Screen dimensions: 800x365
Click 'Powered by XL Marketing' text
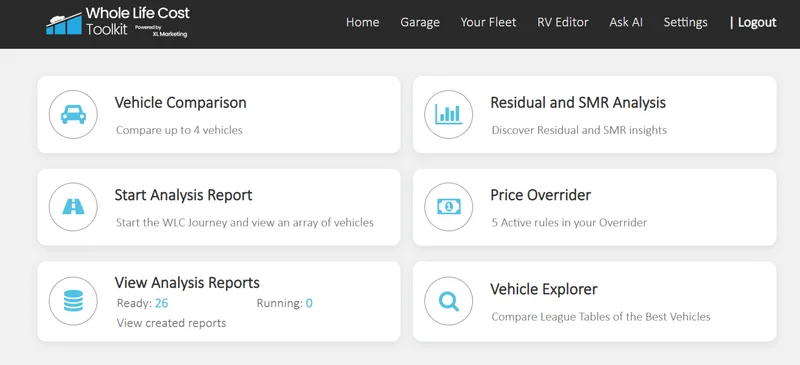[x=161, y=31]
